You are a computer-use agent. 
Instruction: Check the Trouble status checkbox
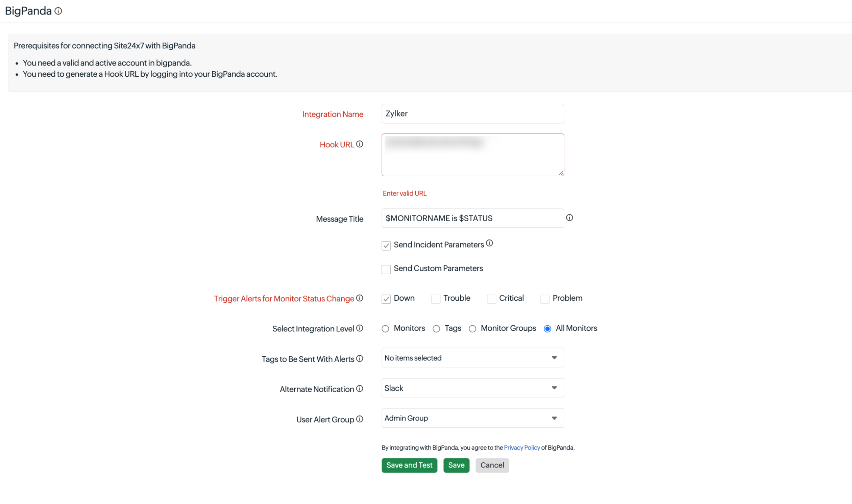coord(436,299)
